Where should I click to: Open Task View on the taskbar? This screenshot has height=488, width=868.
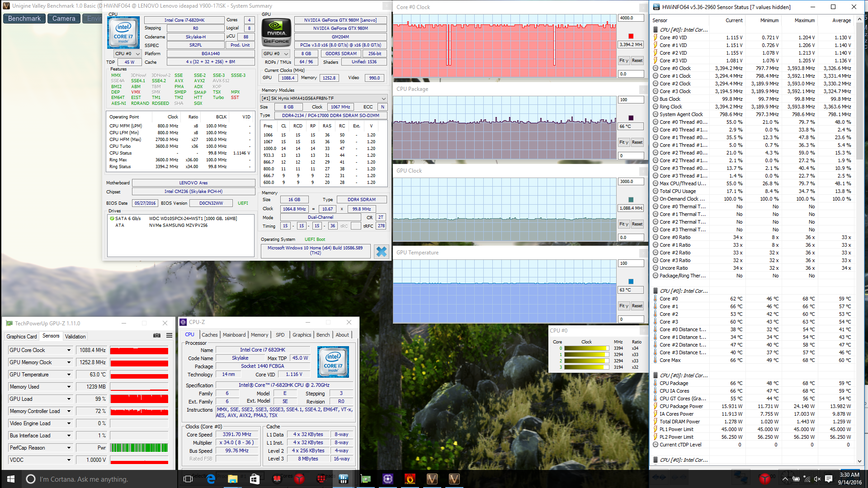click(x=188, y=479)
